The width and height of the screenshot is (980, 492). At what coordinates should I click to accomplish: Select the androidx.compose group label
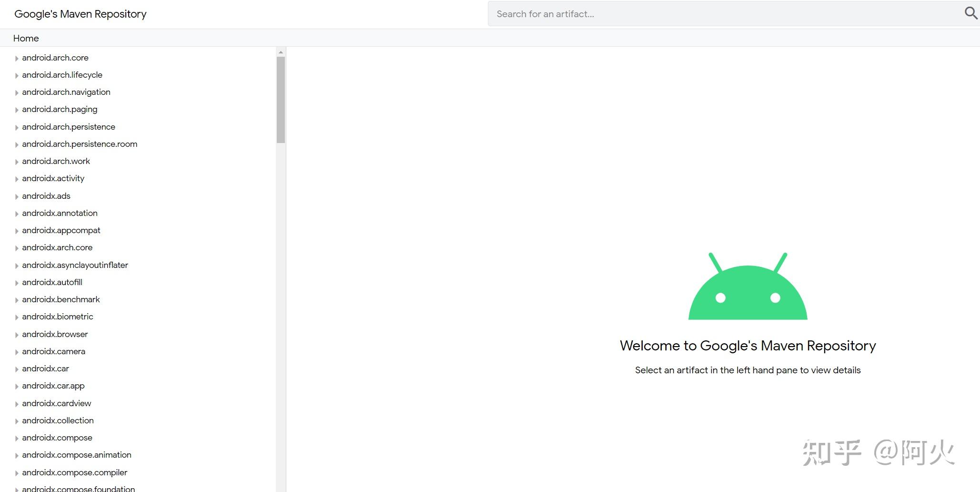[x=57, y=438]
